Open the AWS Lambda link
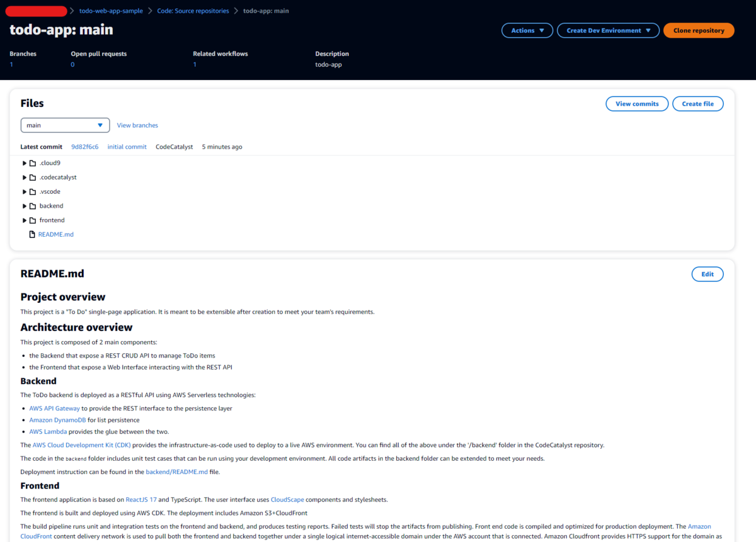The width and height of the screenshot is (756, 542). coord(48,432)
